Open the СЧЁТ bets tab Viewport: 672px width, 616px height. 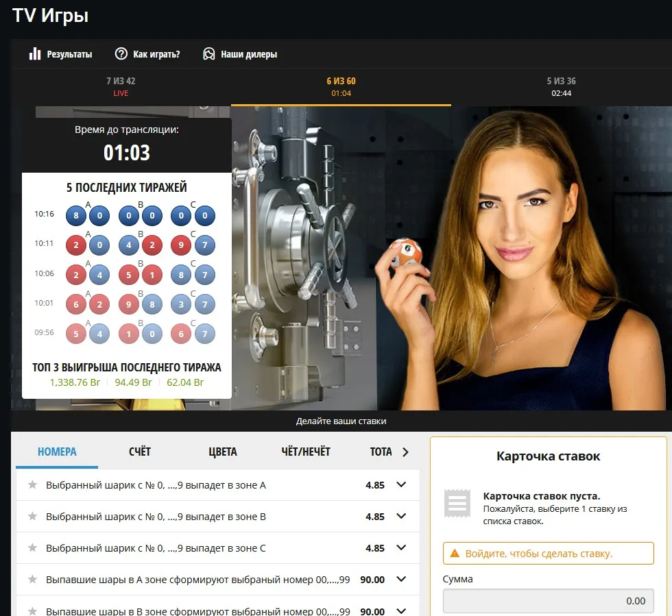(140, 452)
